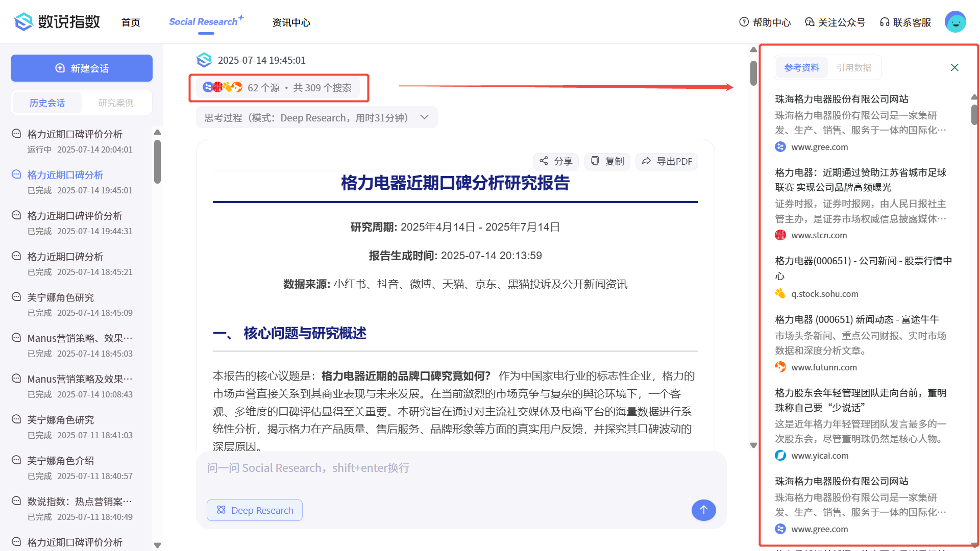Screen dimensions: 980x551
Task: Switch to 引用数据 tab
Action: (854, 67)
